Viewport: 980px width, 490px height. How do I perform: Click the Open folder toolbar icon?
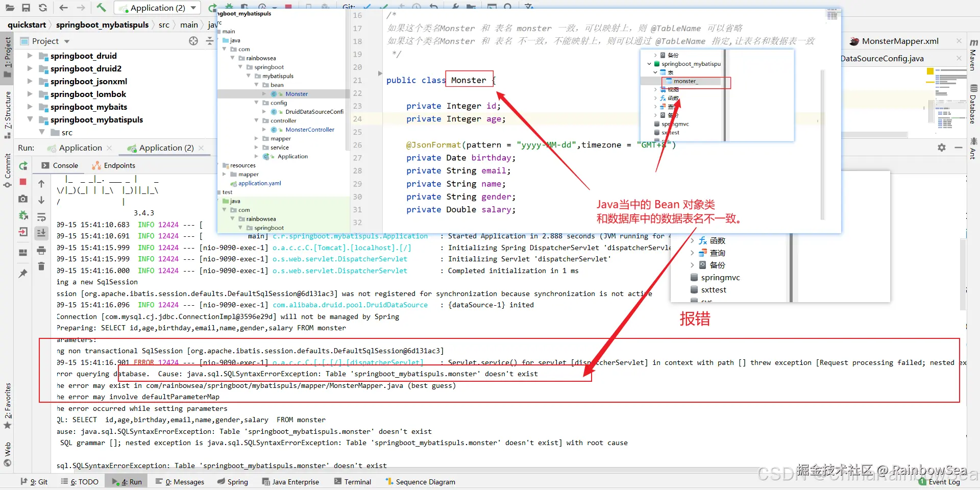tap(10, 8)
